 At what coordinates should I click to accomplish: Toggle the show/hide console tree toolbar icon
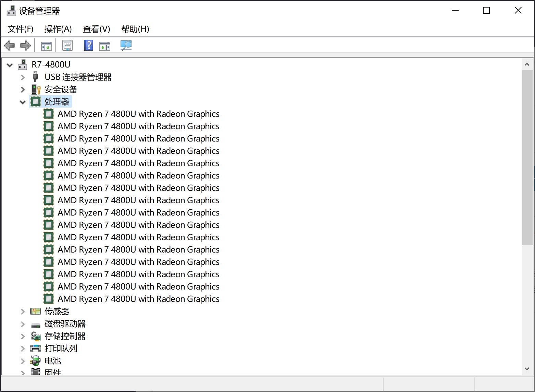[x=46, y=46]
